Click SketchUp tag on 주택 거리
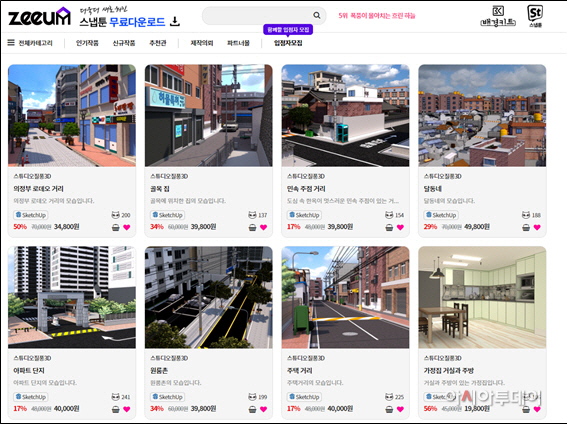The height and width of the screenshot is (427, 567). point(304,397)
